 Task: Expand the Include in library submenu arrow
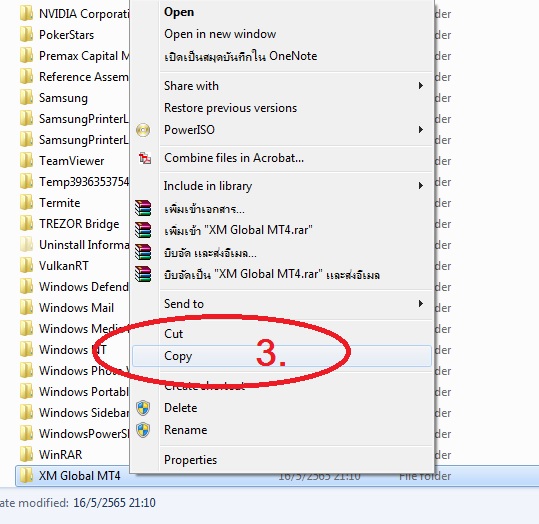click(421, 186)
